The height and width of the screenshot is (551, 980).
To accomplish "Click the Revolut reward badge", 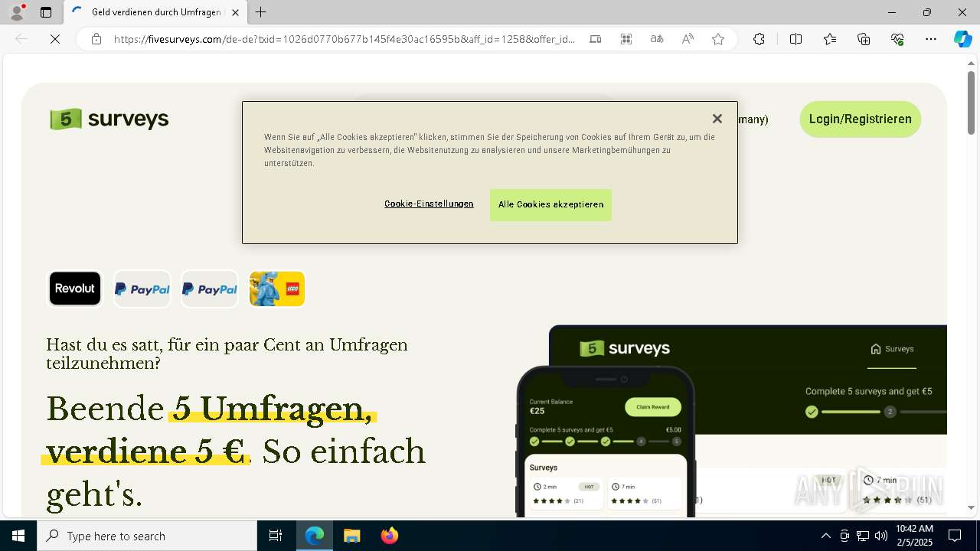I will pos(75,289).
